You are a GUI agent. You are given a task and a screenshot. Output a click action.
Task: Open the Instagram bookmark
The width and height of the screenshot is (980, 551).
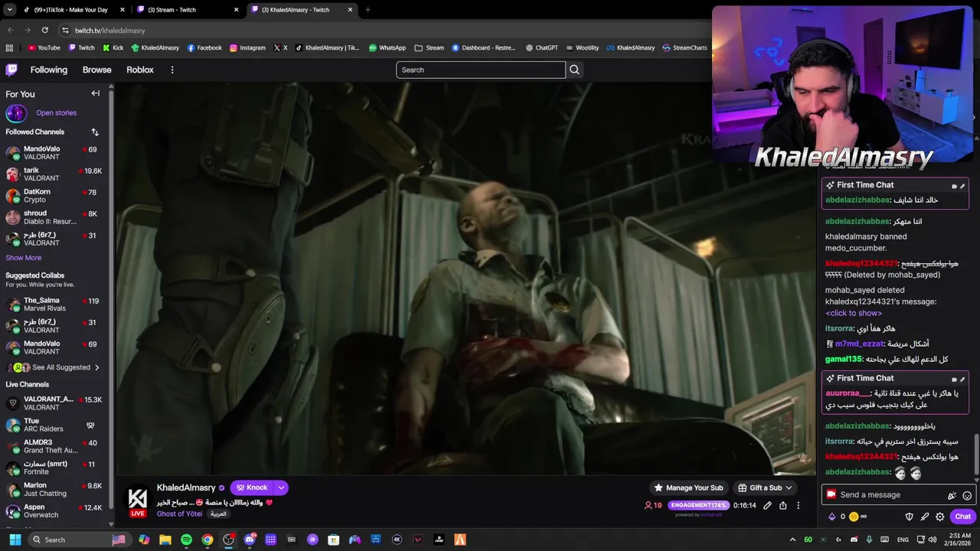tap(247, 47)
